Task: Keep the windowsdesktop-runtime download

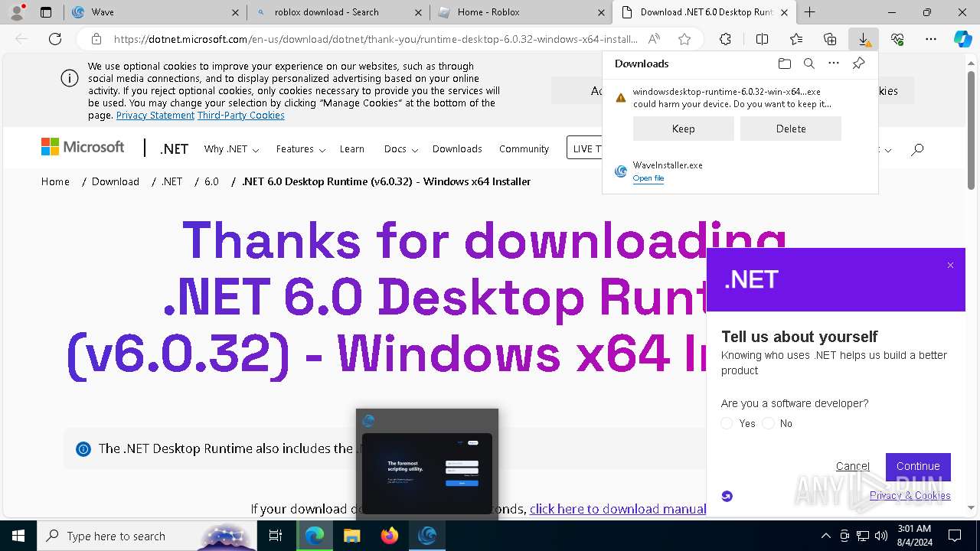Action: tap(684, 129)
